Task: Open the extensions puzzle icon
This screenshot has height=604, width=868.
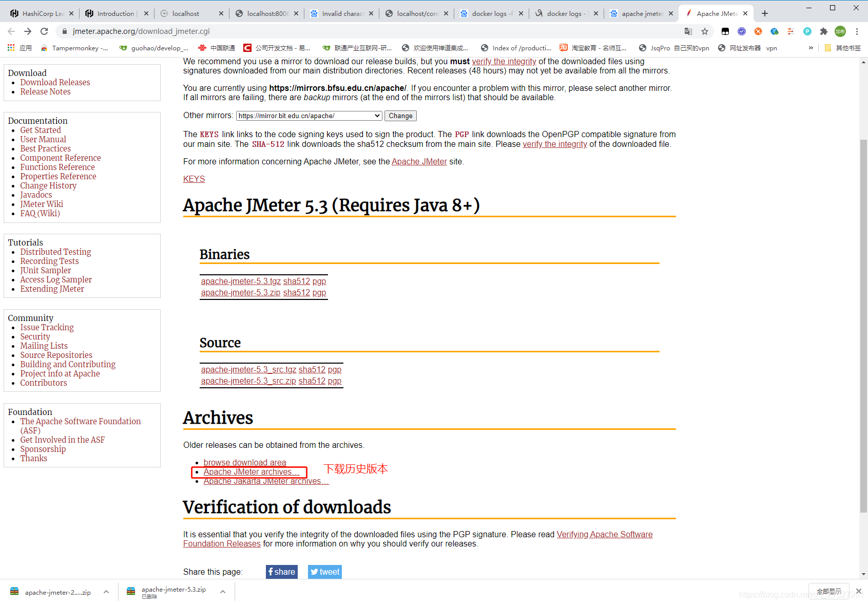Action: click(824, 31)
